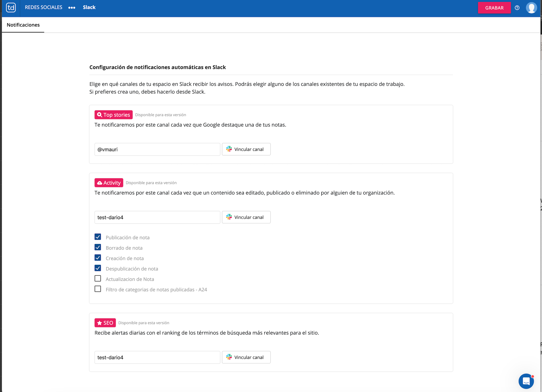Uncheck Despublicación de nota checkbox
This screenshot has height=392, width=542.
98,268
